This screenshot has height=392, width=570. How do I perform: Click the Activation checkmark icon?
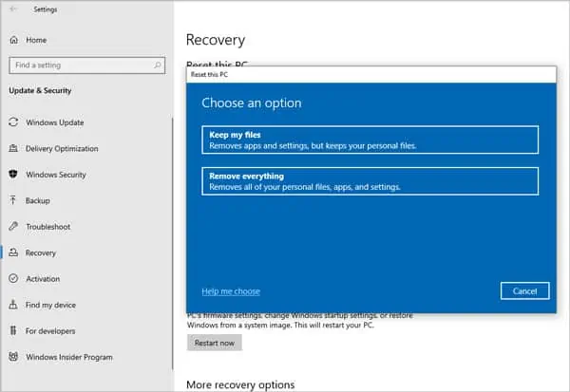pyautogui.click(x=13, y=279)
